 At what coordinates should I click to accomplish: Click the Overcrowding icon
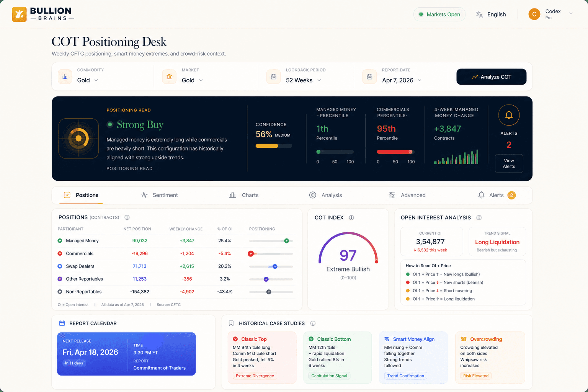point(464,339)
